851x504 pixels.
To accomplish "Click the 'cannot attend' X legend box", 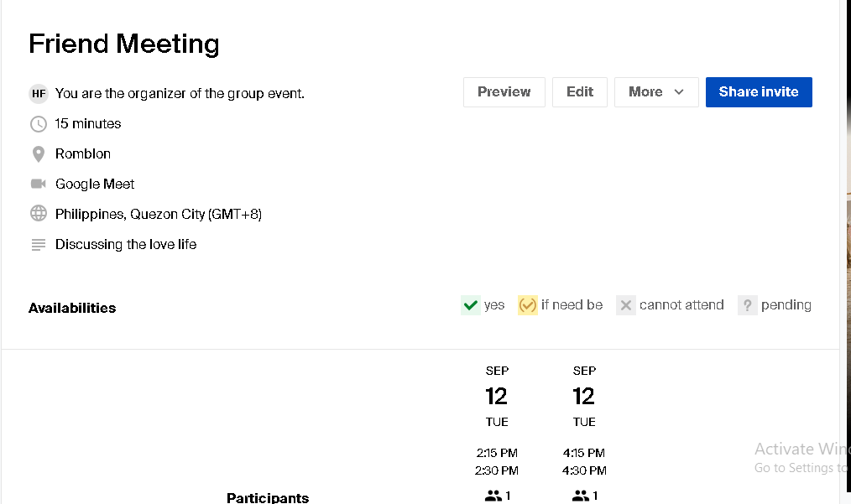I will (625, 305).
